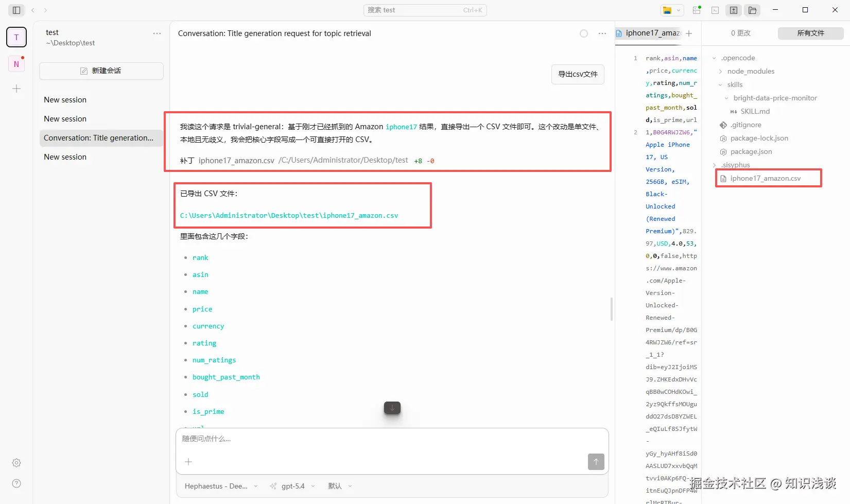Viewport: 850px width, 504px height.
Task: Switch to the 0 更改 tab
Action: pyautogui.click(x=741, y=33)
